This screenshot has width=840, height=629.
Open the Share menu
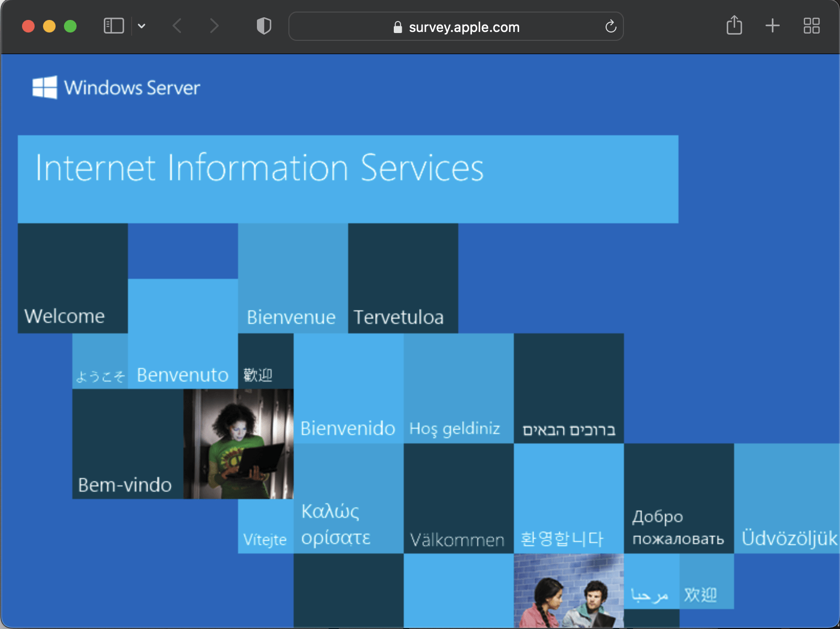point(734,25)
